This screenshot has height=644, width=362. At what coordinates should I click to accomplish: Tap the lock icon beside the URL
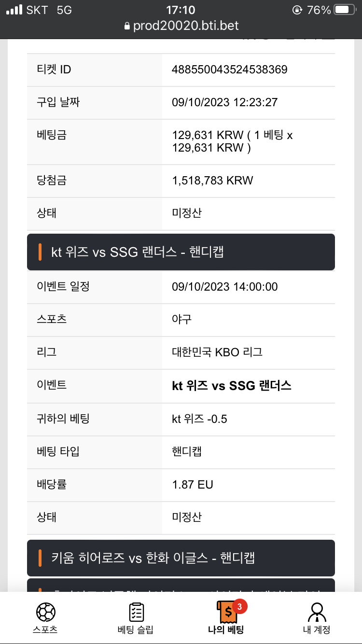coord(127,26)
